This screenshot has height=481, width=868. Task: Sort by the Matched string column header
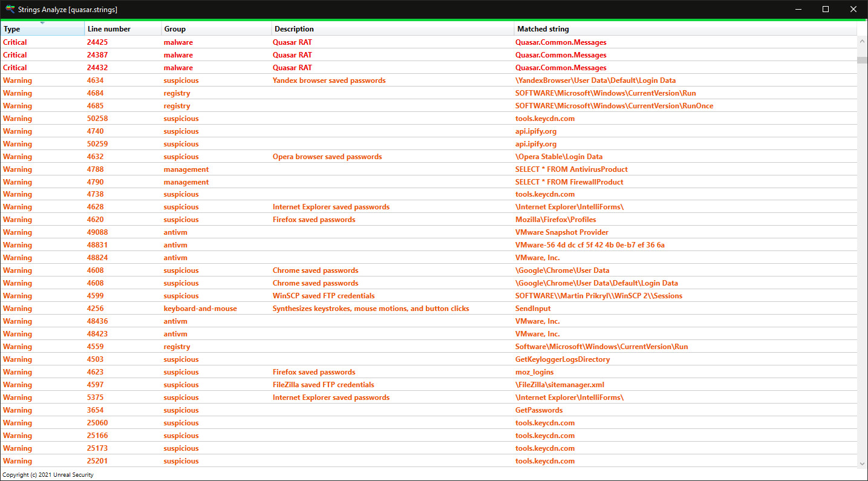685,29
